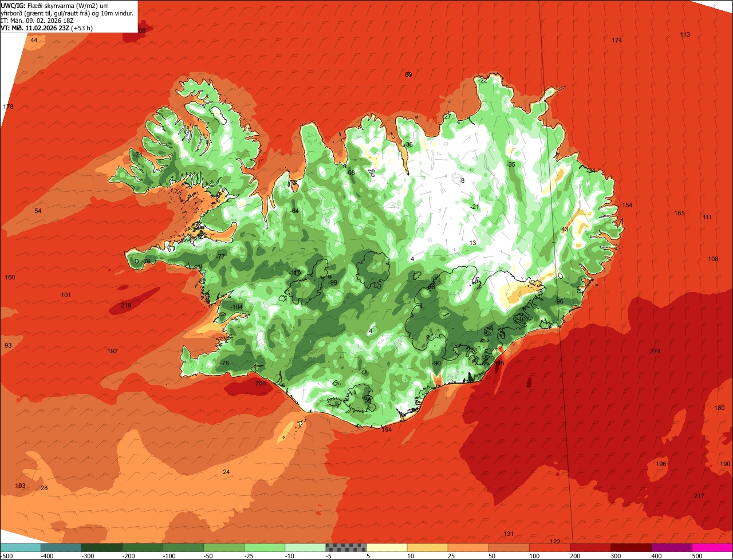
Task: Pick the -100 to -50 green legend swatch
Action: [183, 547]
